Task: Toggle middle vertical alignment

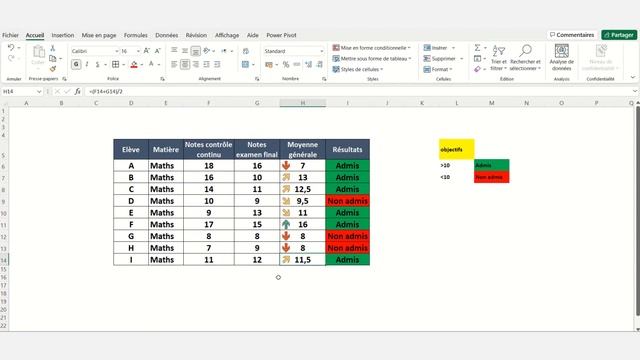Action: (x=185, y=51)
